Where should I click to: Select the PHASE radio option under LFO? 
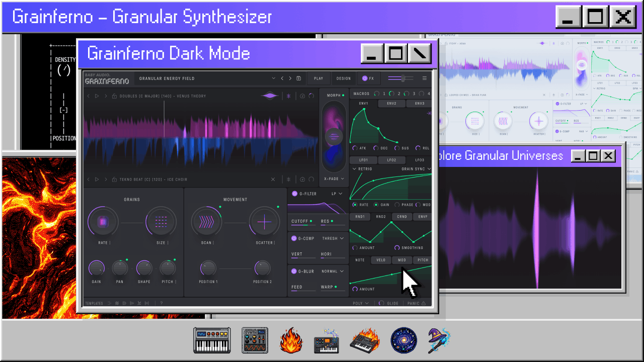point(397,205)
